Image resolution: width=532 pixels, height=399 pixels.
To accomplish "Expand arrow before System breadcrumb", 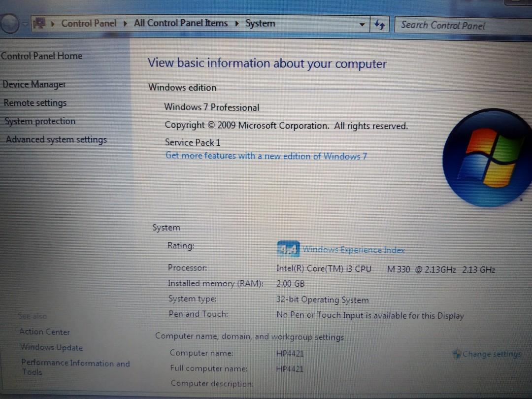I will pyautogui.click(x=237, y=24).
